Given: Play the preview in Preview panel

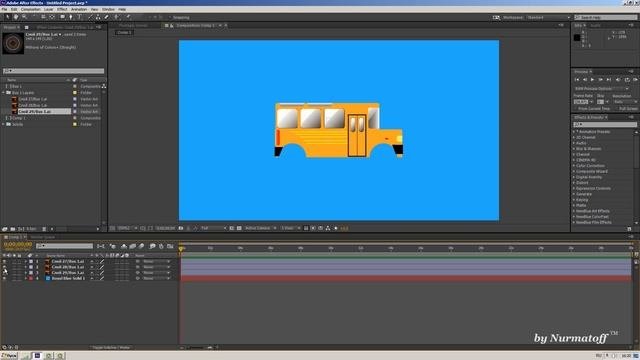Looking at the screenshot, I should tap(592, 80).
